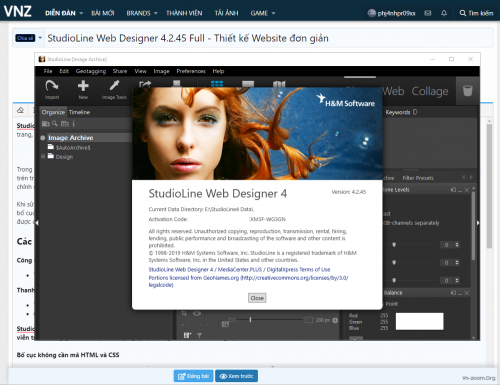Click the Đăng bài button
Viewport: 500px width, 385px height.
193,376
